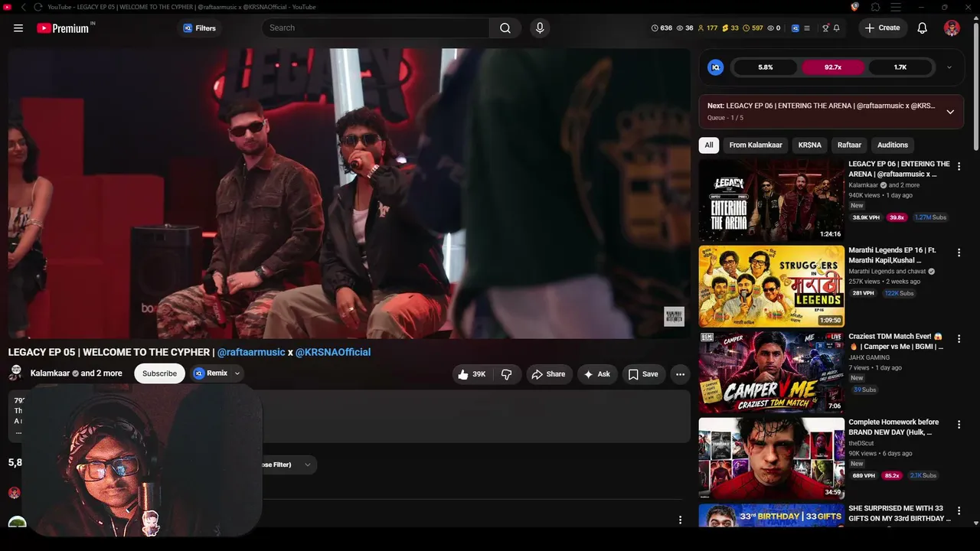Open Complete Homework before BRAND NEW DAY title

coord(893,427)
